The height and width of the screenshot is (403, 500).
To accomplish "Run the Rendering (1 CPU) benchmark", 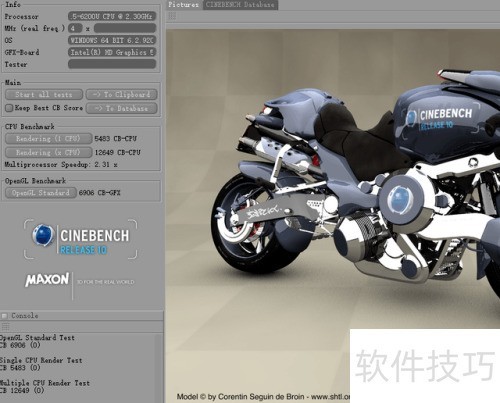I will point(48,139).
